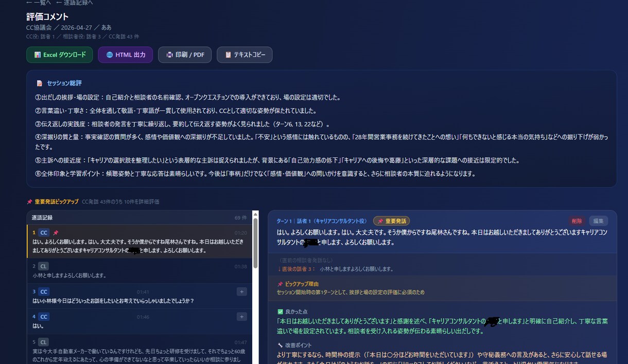Image resolution: width=628 pixels, height=364 pixels.
Task: Click the 評価コメント page title
Action: tap(47, 17)
